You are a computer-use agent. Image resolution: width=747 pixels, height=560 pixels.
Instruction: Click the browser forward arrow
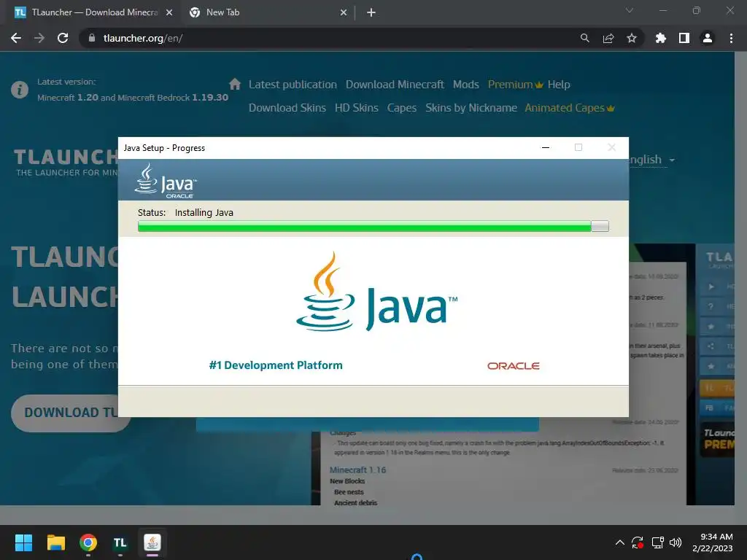tap(39, 38)
